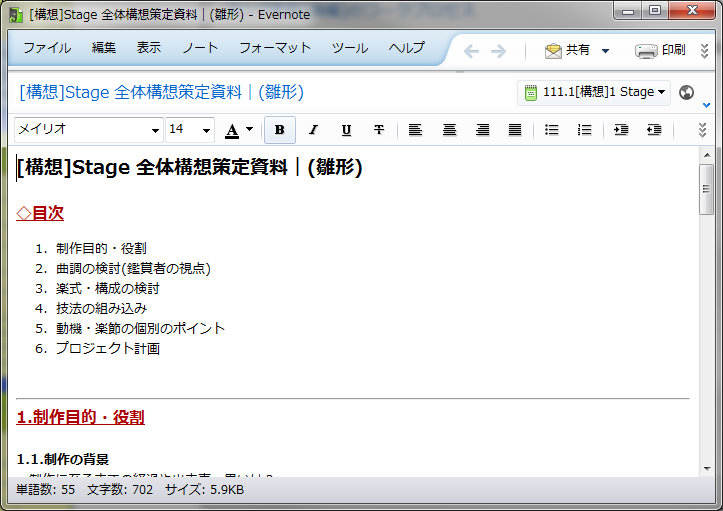Insert a numbered list
The image size is (723, 511).
(585, 130)
